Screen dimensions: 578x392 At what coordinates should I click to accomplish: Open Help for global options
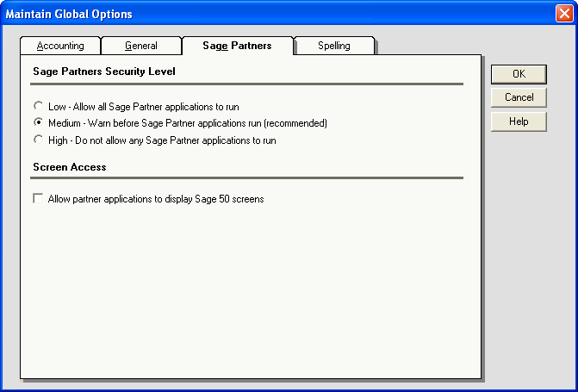[519, 121]
